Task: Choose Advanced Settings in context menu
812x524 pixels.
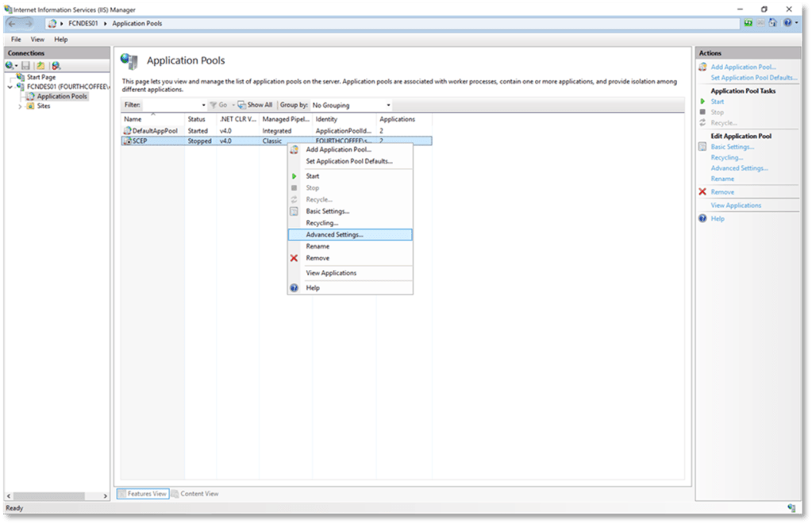Action: (334, 235)
